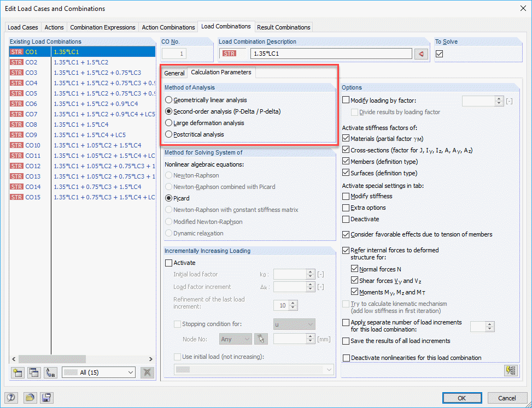Viewport: 532px width, 408px height.
Task: Open the Result Combinations tab
Action: pos(284,27)
